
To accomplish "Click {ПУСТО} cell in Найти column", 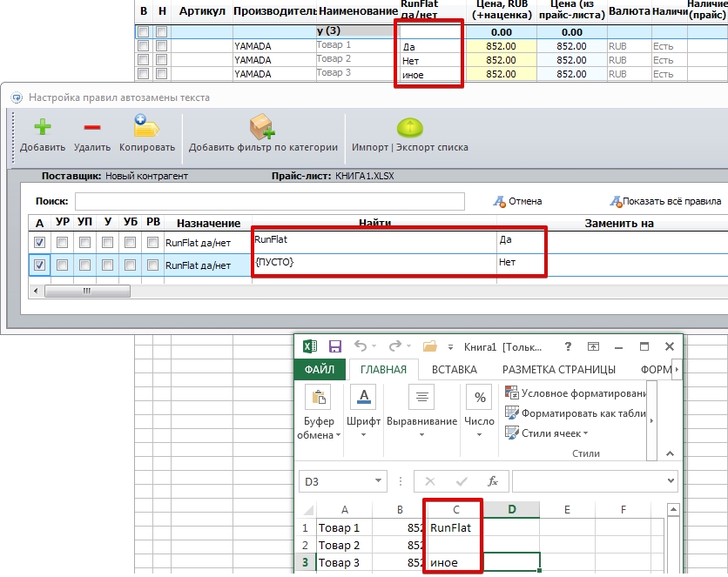I will tap(374, 265).
